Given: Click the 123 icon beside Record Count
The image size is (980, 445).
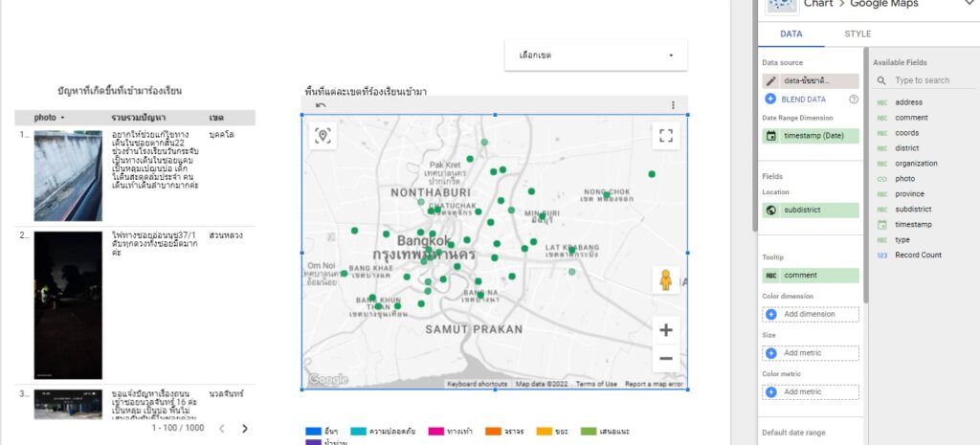Looking at the screenshot, I should (x=881, y=255).
